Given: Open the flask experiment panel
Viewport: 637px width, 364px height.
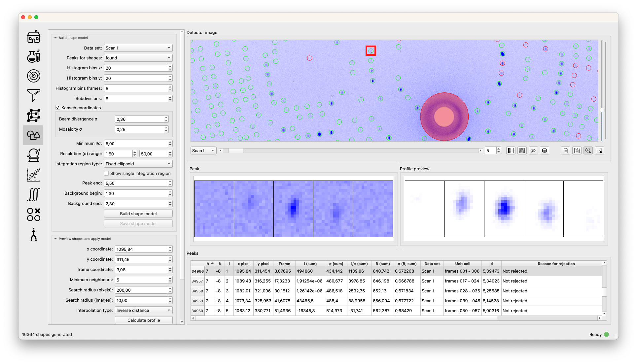Looking at the screenshot, I should coord(33,56).
